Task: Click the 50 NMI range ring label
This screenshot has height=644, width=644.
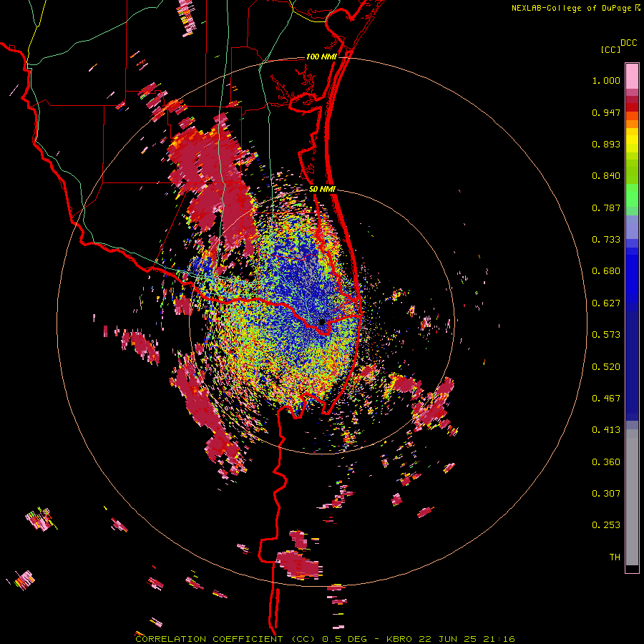Action: click(x=322, y=190)
